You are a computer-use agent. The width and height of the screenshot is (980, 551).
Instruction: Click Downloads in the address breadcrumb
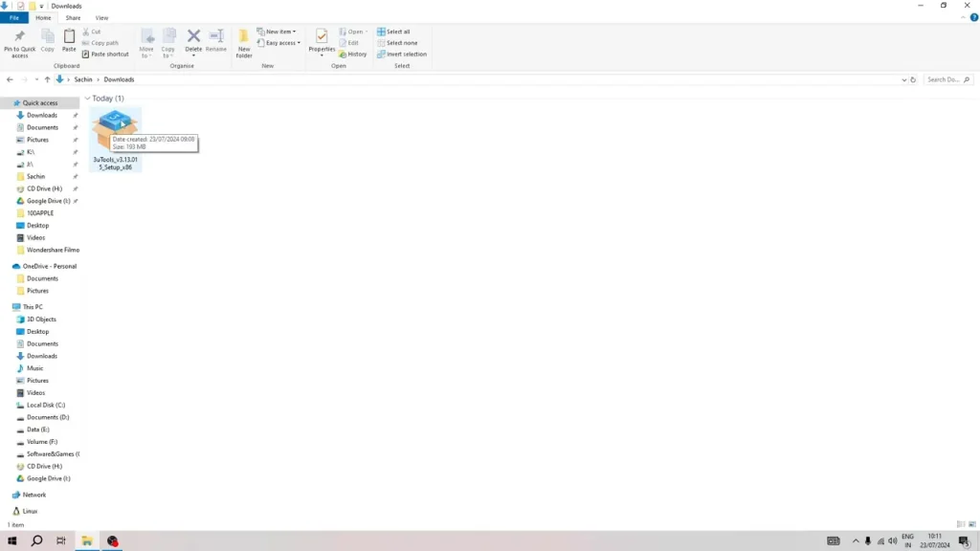click(x=119, y=80)
